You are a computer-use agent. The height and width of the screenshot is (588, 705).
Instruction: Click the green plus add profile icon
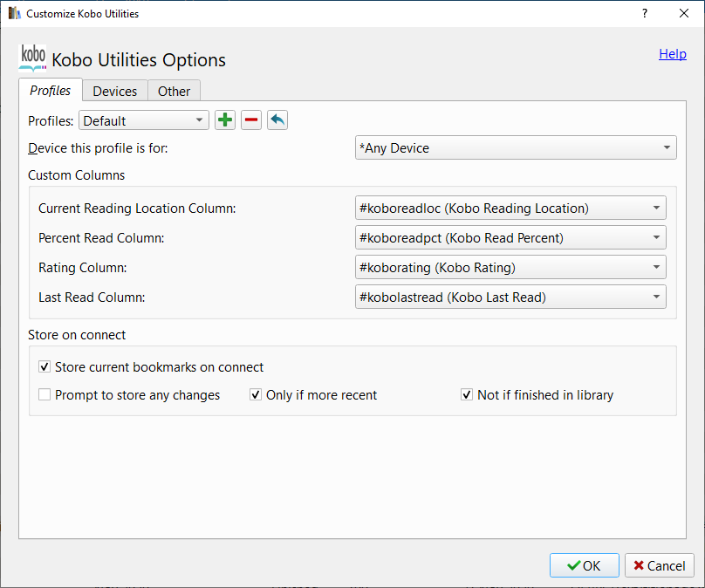pos(225,120)
